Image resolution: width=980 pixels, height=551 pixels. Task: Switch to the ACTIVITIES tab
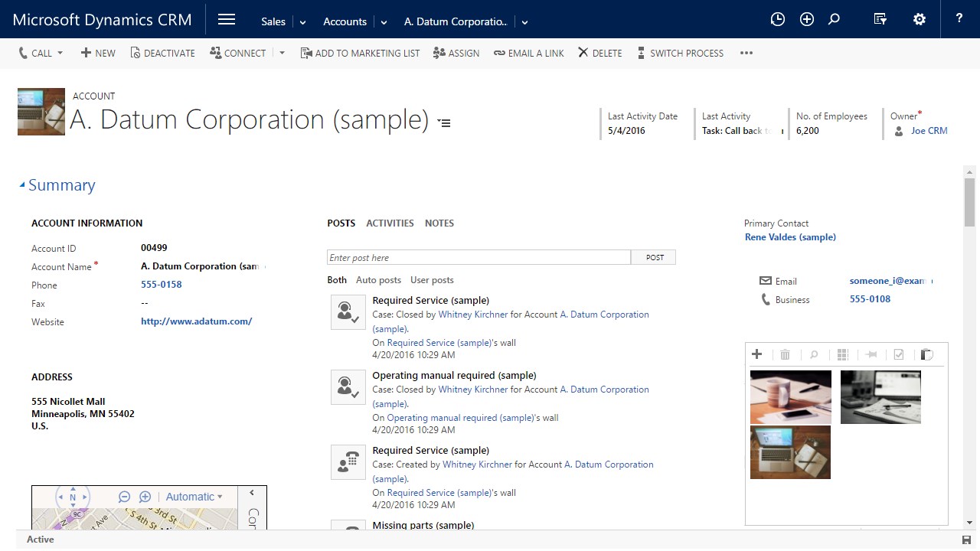(x=390, y=223)
